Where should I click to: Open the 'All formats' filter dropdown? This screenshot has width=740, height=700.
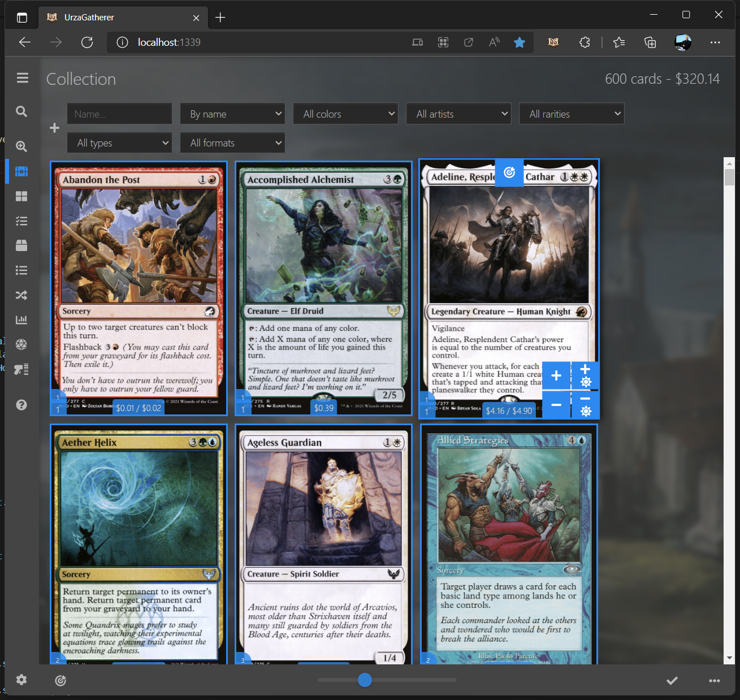click(233, 142)
